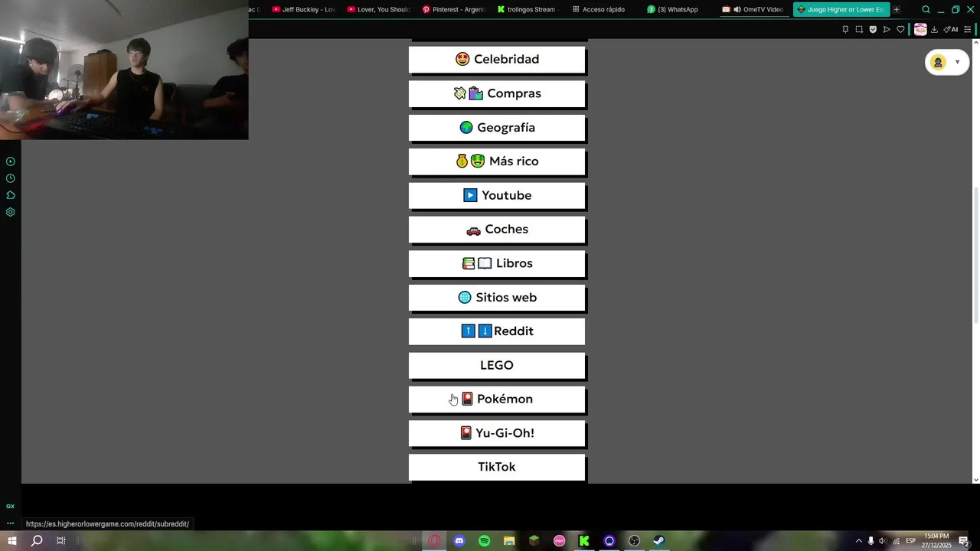Open the AI assistant button
Screen dimensions: 980x551
pyautogui.click(x=951, y=29)
